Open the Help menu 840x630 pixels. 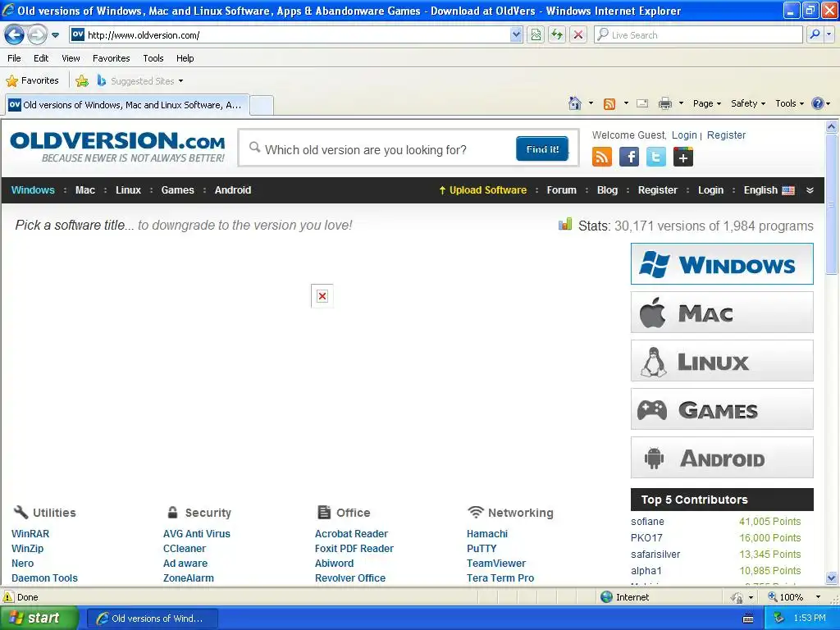pyautogui.click(x=185, y=58)
